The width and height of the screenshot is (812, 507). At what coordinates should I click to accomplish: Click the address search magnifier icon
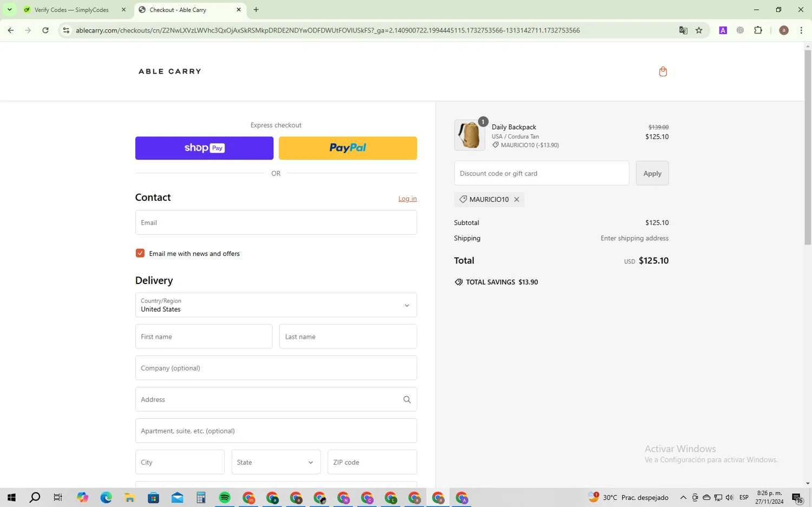tap(407, 400)
